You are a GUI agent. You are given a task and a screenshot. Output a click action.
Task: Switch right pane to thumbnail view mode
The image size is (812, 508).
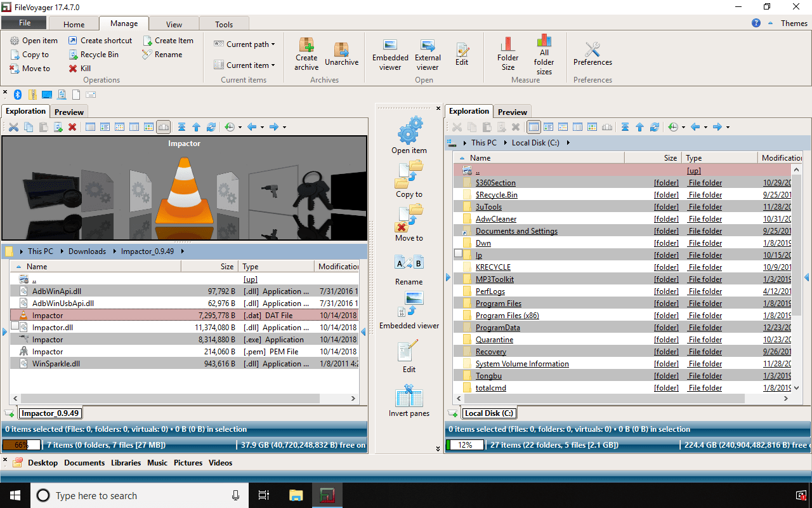click(x=593, y=127)
